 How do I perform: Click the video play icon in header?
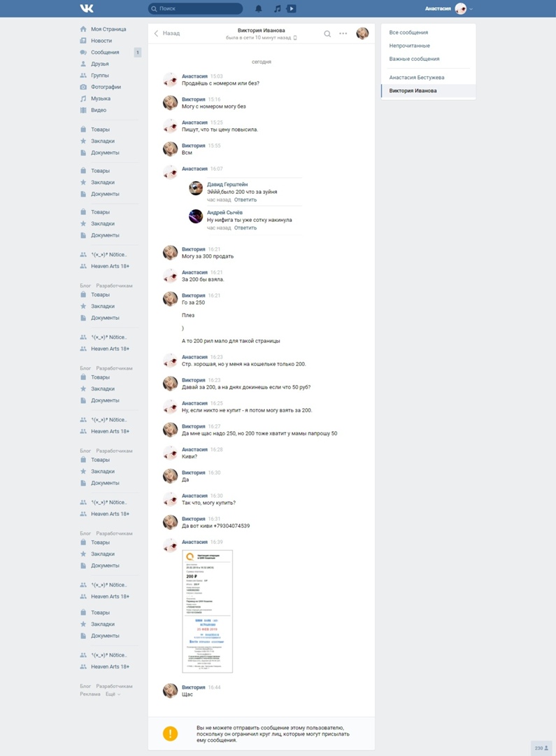[292, 8]
